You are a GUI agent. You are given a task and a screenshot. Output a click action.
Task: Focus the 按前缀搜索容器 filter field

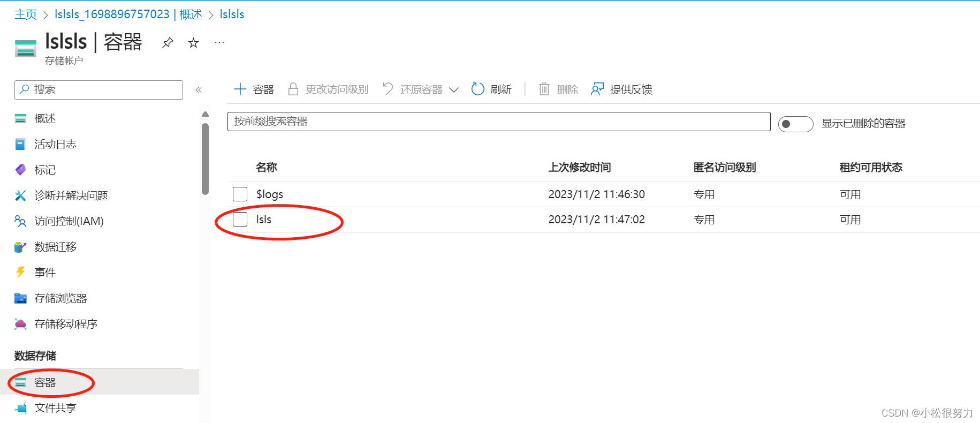coord(499,122)
